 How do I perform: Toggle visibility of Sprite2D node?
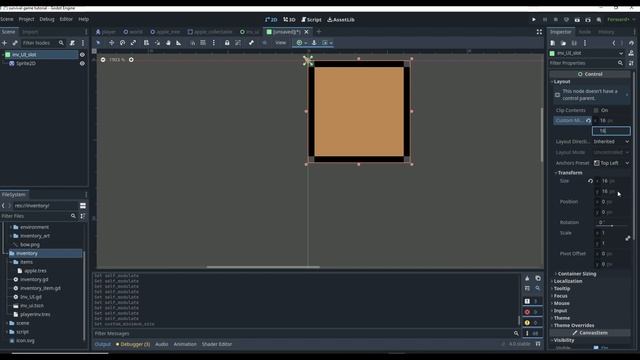click(x=82, y=63)
